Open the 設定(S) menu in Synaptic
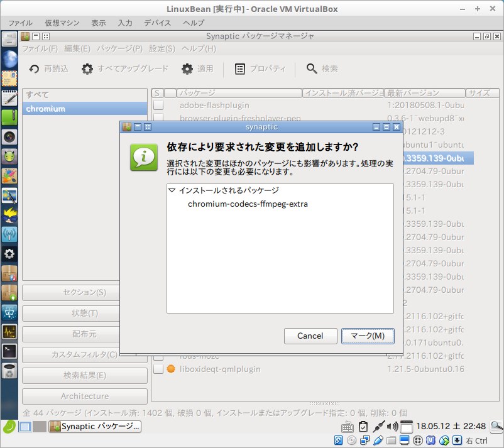The image size is (504, 448). (162, 49)
